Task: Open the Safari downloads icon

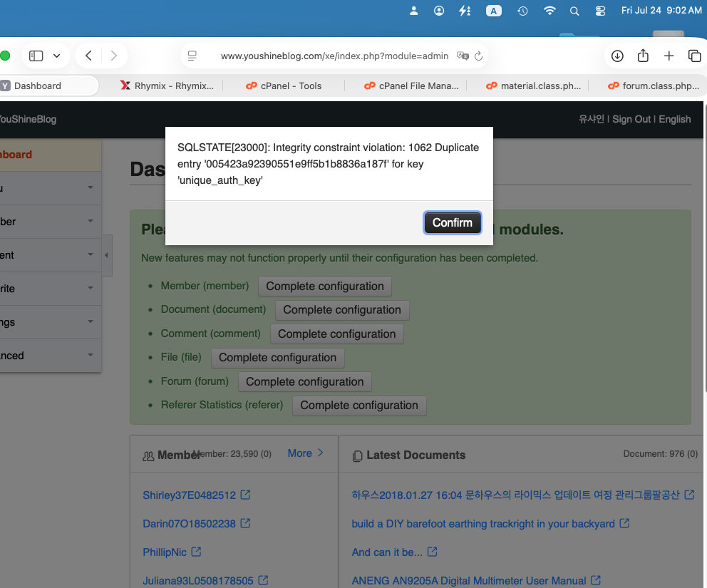Action: 617,56
